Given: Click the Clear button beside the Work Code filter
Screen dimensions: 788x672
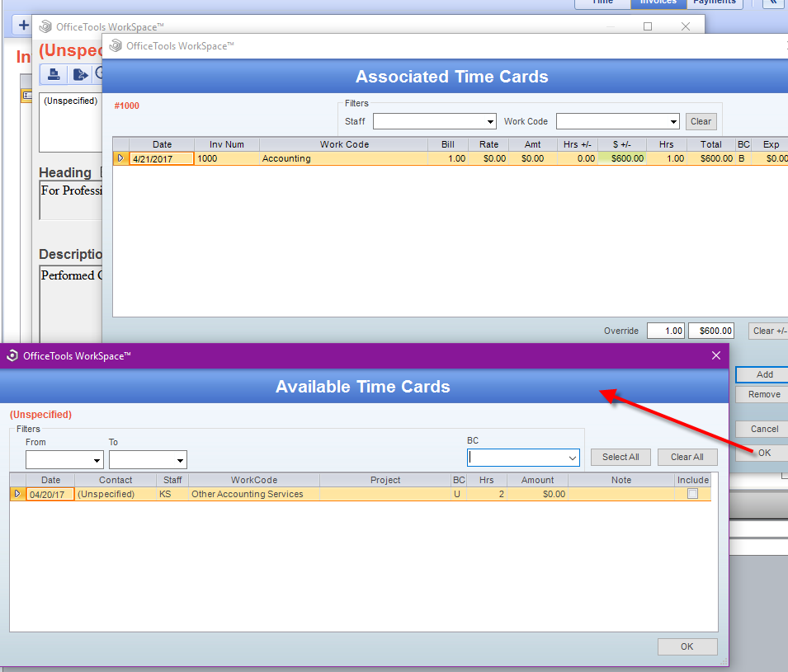Looking at the screenshot, I should (701, 121).
